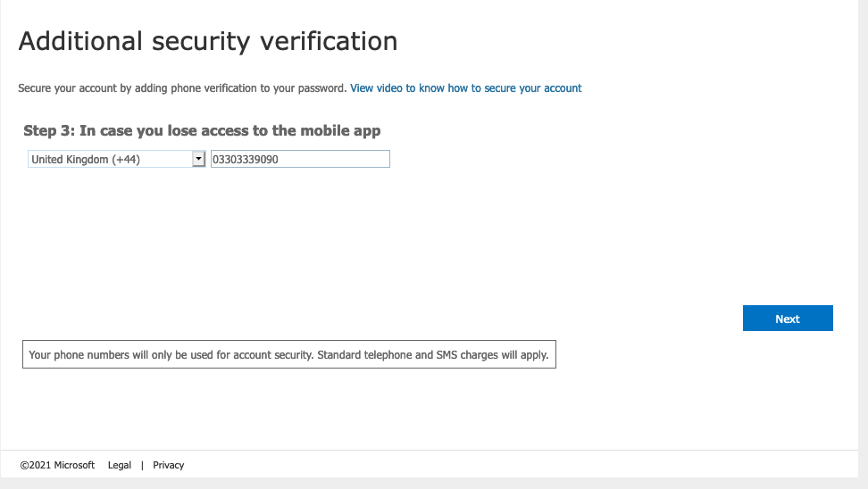The height and width of the screenshot is (489, 868).
Task: Click the Next button
Action: 788,319
